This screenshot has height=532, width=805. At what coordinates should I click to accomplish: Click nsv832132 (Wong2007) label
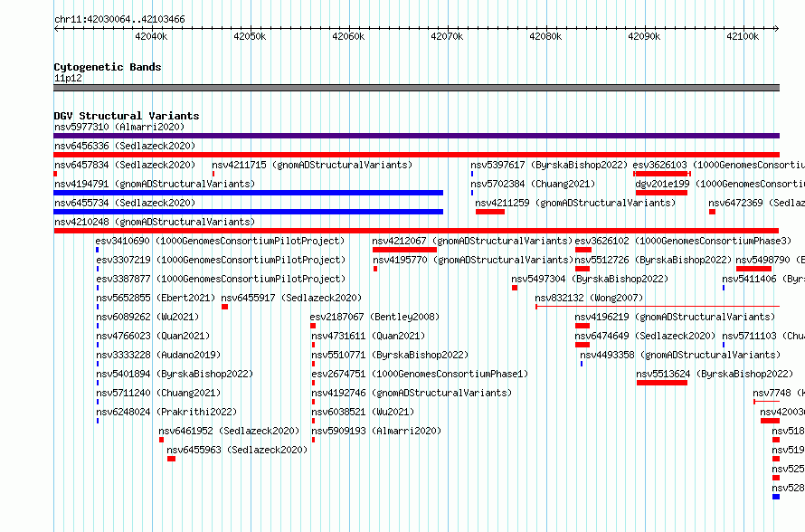click(589, 298)
